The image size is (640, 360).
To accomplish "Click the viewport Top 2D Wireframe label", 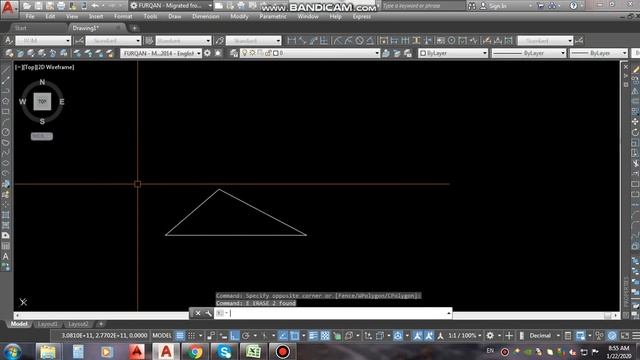I will (44, 67).
